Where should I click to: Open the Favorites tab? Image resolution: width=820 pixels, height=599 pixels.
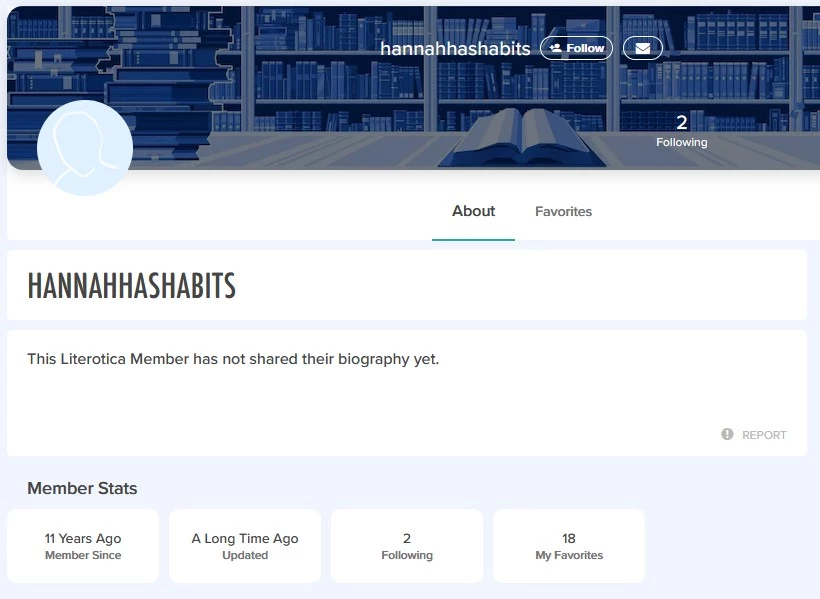563,211
